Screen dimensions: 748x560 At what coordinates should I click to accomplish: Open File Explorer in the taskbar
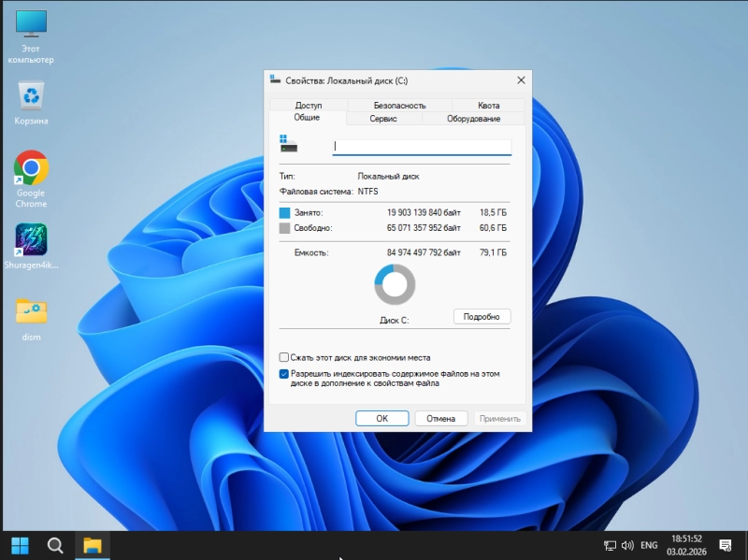click(x=92, y=545)
